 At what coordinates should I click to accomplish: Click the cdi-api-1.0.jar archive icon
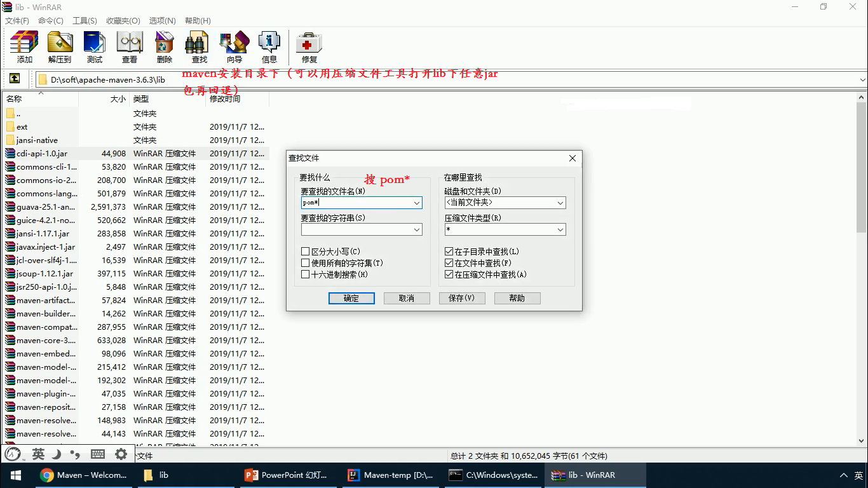point(10,153)
